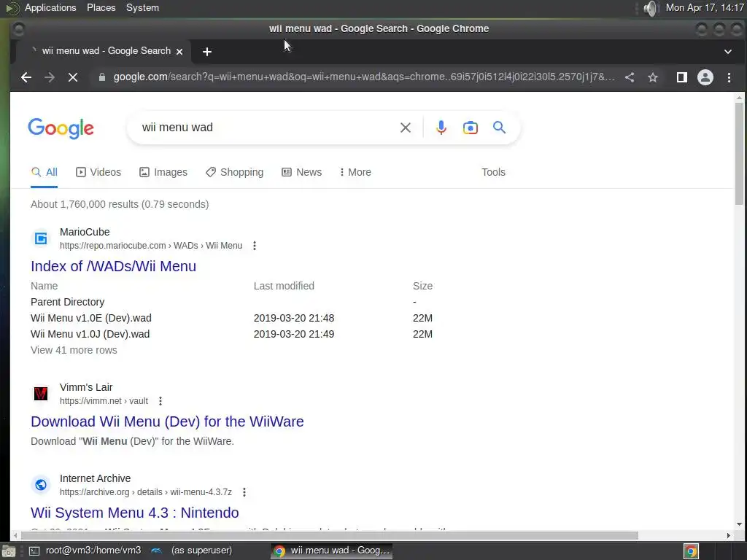The image size is (747, 560).
Task: Select the All results tab
Action: pyautogui.click(x=44, y=172)
